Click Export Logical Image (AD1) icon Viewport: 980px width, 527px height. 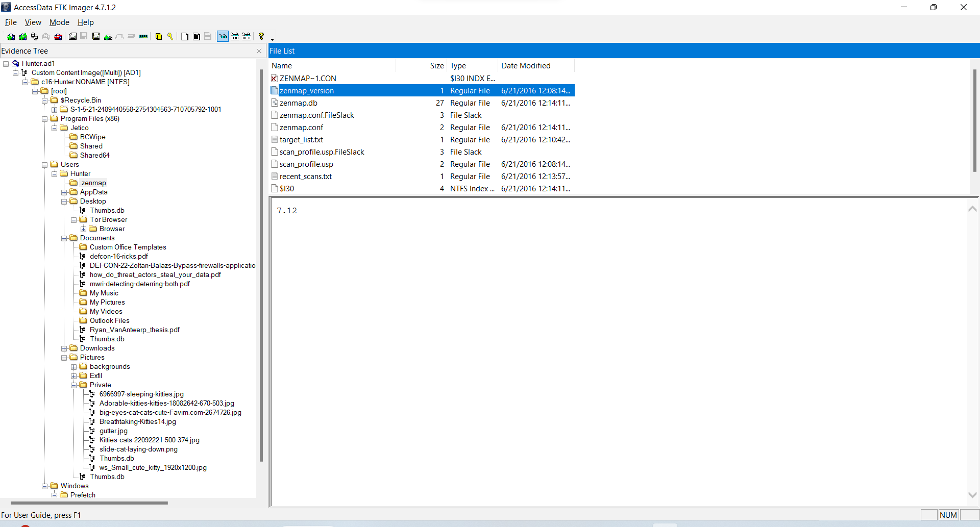96,36
